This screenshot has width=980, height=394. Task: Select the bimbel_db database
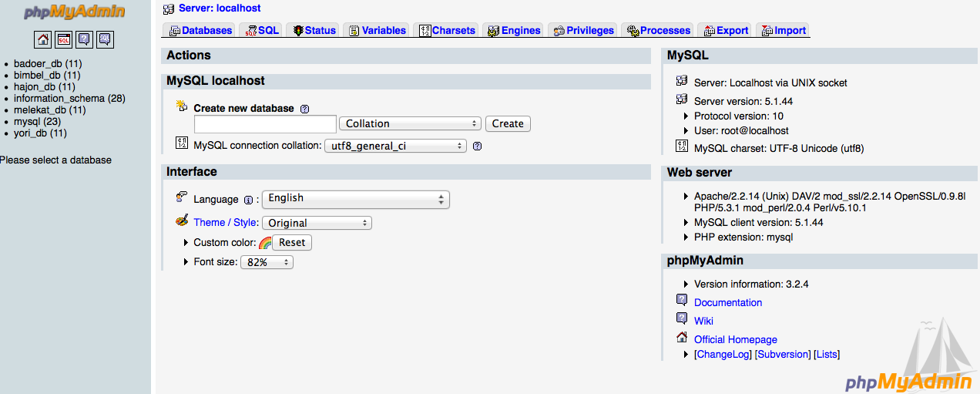click(x=37, y=76)
